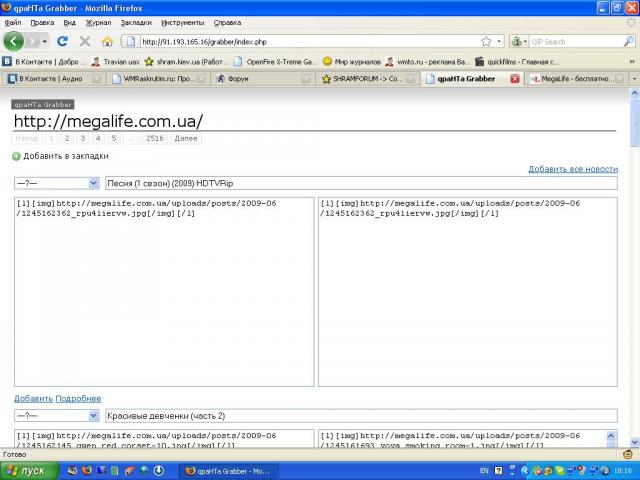Image resolution: width=640 pixels, height=480 pixels.
Task: Click the EN language indicator in tray
Action: tap(484, 471)
